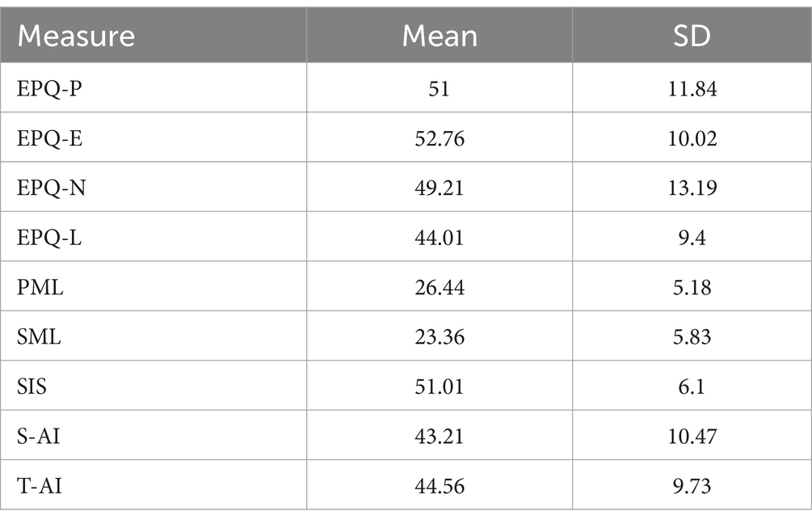812x524 pixels.
Task: Select the EPQ-L row label
Action: pyautogui.click(x=49, y=238)
